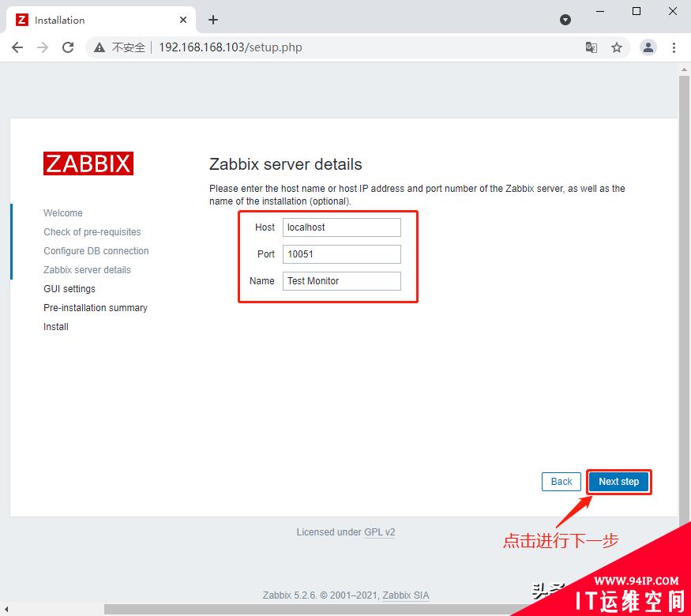The image size is (691, 616).
Task: Click the not-secure warning triangle icon
Action: [x=100, y=47]
